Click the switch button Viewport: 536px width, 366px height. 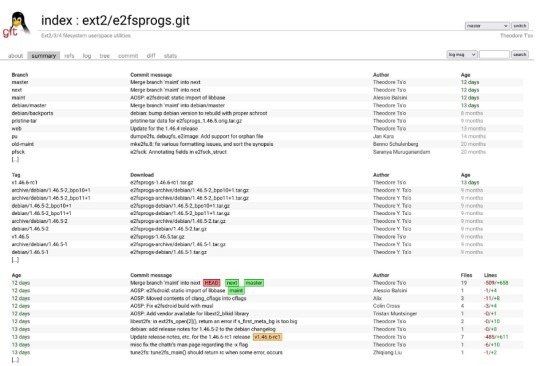click(520, 26)
